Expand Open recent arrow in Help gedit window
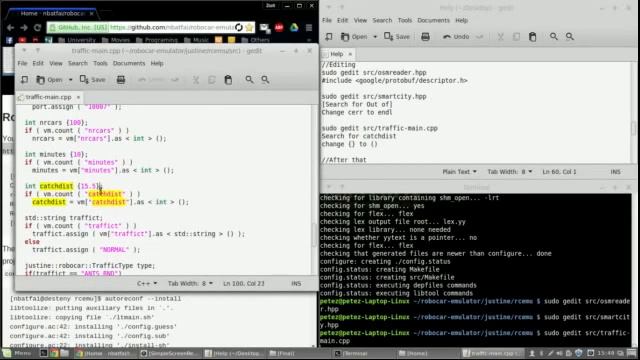640x360 pixels. (x=375, y=37)
